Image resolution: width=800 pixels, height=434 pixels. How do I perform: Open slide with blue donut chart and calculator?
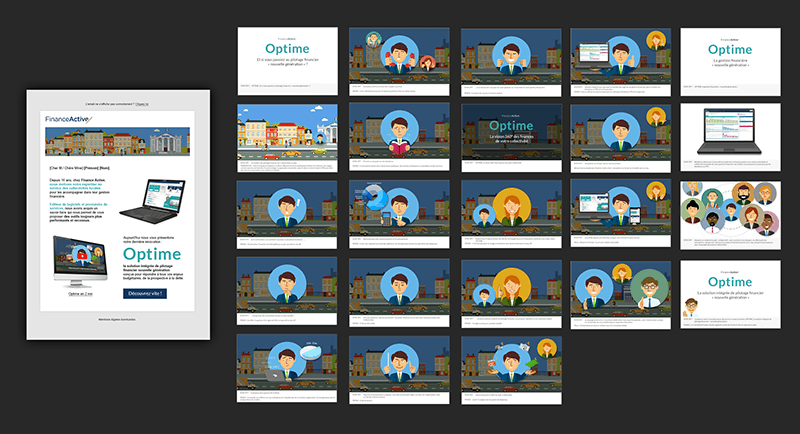[x=399, y=214]
